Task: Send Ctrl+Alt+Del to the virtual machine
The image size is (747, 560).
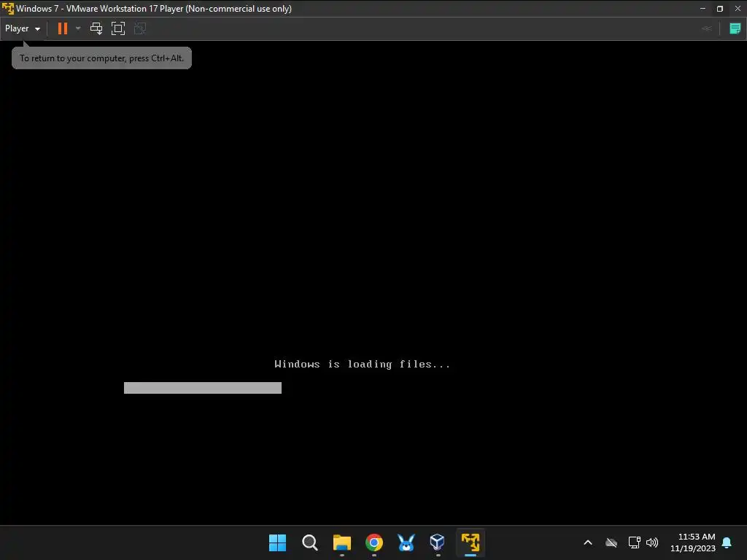Action: [96, 28]
